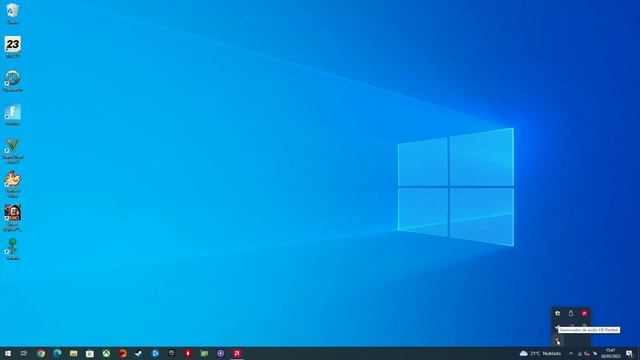Open the purple circle plus taskbar app
Viewport: 640px width, 360px height.
220,353
